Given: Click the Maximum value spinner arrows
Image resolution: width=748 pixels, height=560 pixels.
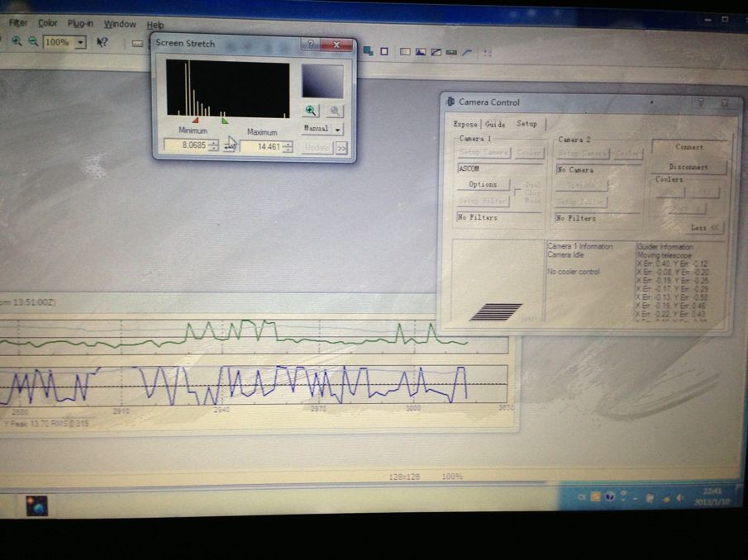Looking at the screenshot, I should [x=288, y=147].
